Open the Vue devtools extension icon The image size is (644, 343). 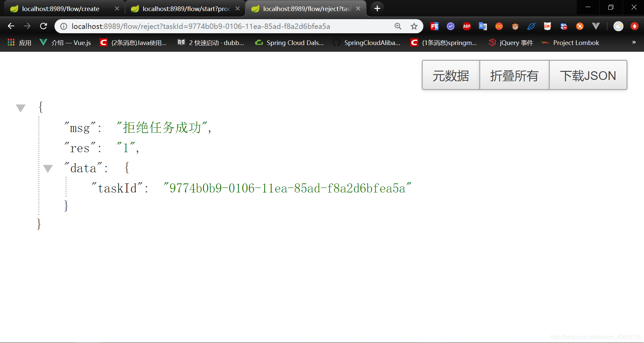(x=596, y=26)
